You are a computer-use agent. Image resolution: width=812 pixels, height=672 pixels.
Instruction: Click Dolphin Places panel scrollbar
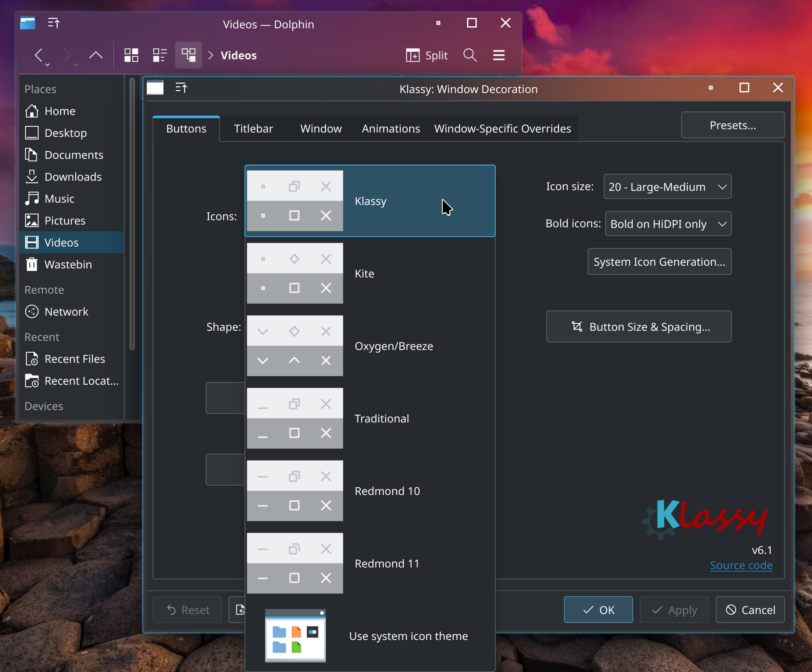(x=132, y=214)
